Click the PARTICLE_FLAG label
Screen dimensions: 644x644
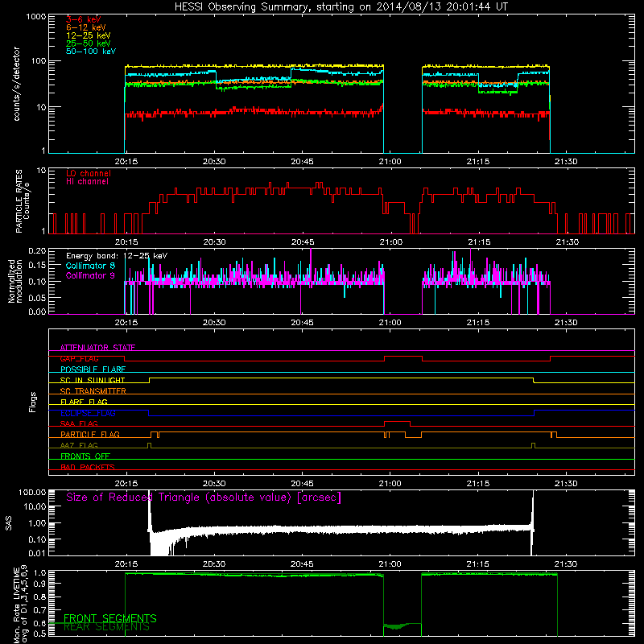coord(89,434)
